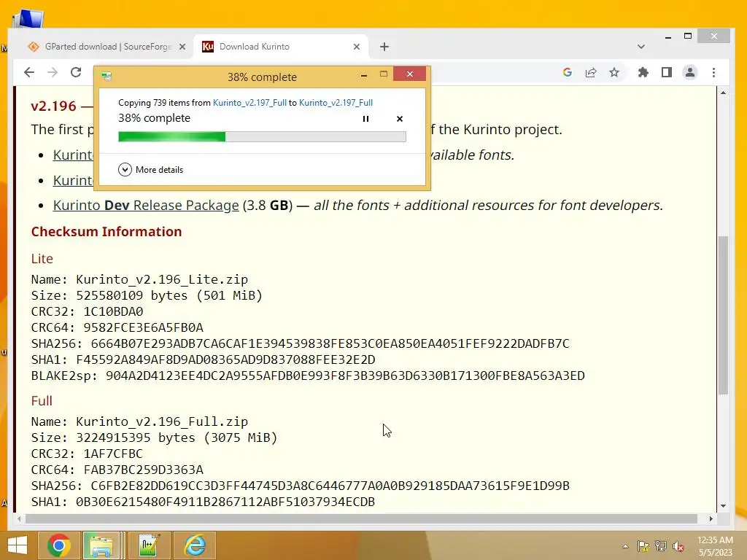Open Chrome from the taskbar
The height and width of the screenshot is (560, 747).
pyautogui.click(x=59, y=545)
